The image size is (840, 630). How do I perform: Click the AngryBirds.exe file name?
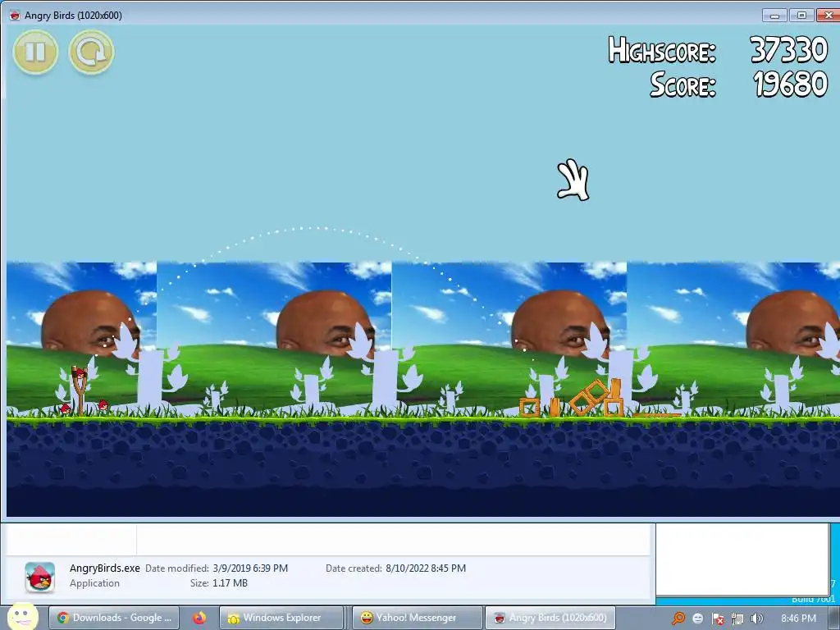pyautogui.click(x=104, y=568)
